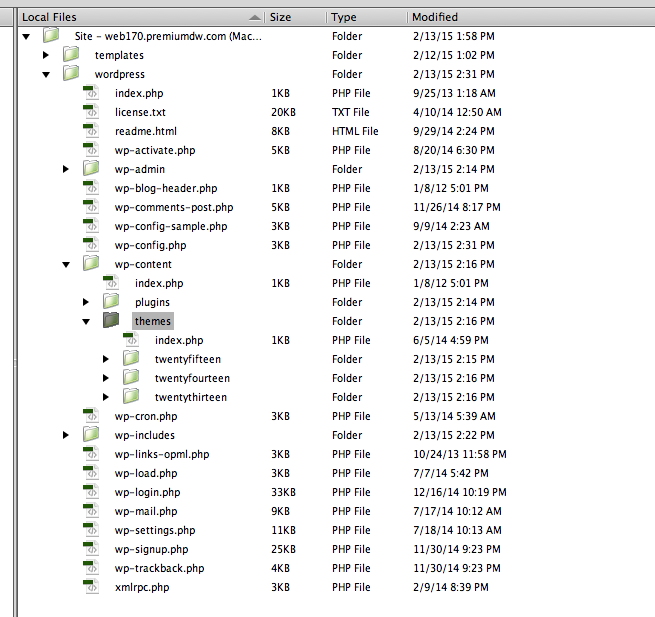
Task: Click the file icon beside wp-login.php
Action: point(91,491)
